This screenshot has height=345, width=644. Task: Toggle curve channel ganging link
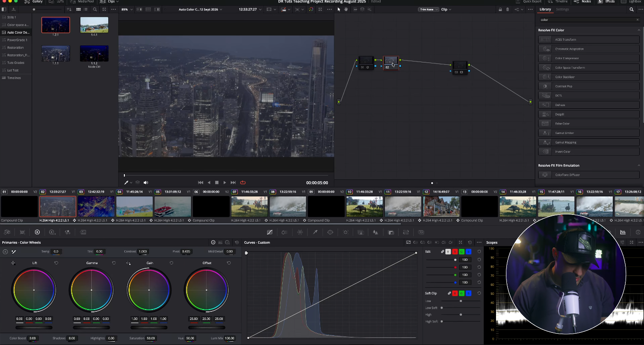[443, 252]
